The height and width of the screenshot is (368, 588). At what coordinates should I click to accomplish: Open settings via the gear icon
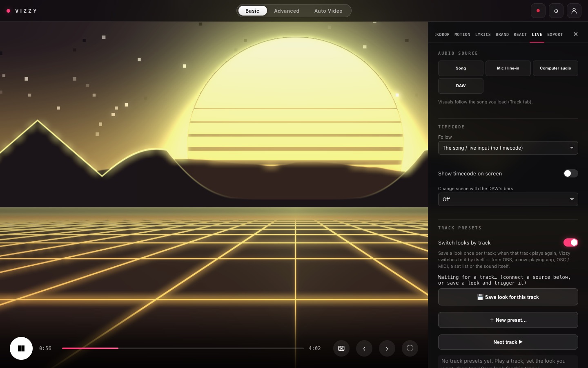click(x=556, y=11)
